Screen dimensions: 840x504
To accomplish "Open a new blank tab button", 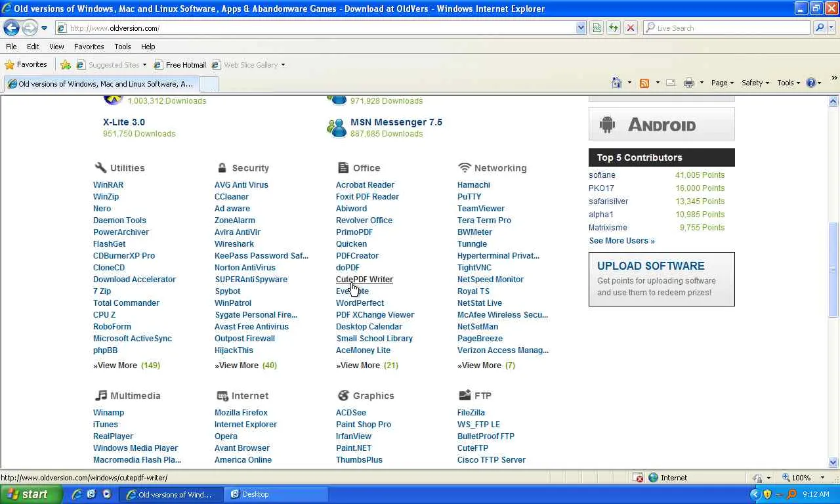I will pos(209,84).
